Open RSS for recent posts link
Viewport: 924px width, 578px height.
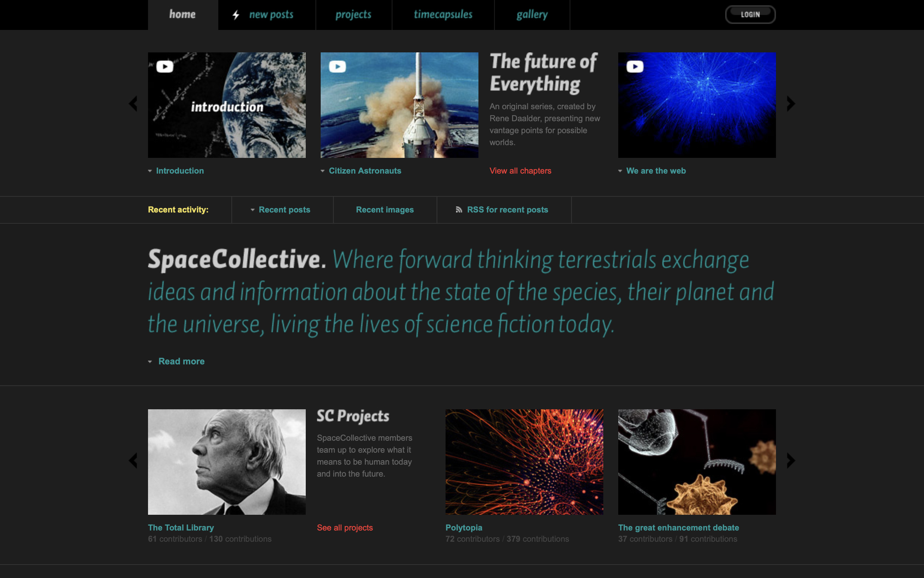coord(508,210)
